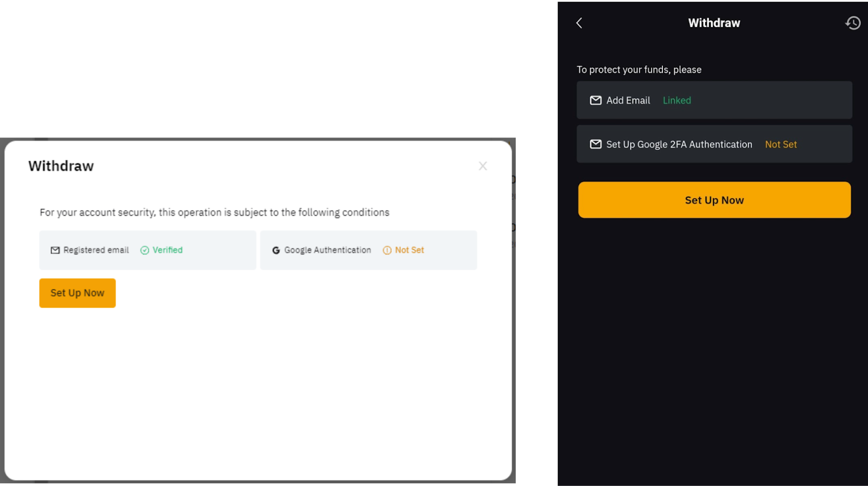This screenshot has height=486, width=868.
Task: Click envelope icon beside Registered email
Action: pos(55,250)
